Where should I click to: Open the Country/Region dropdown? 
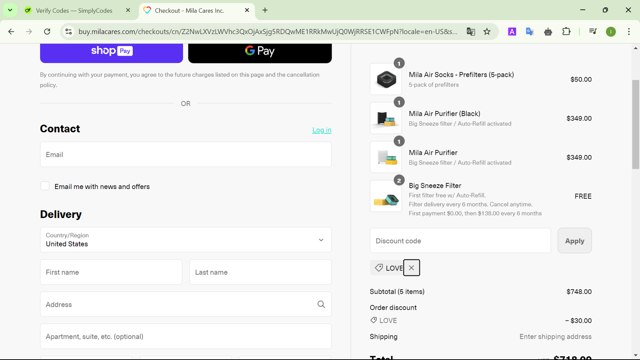[186, 240]
